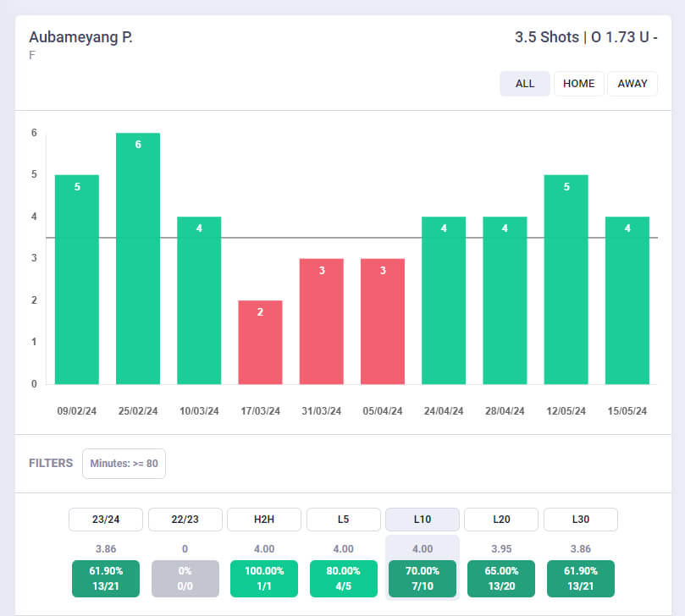This screenshot has height=616, width=685.
Task: Click the 4.00 average under L10
Action: [423, 549]
